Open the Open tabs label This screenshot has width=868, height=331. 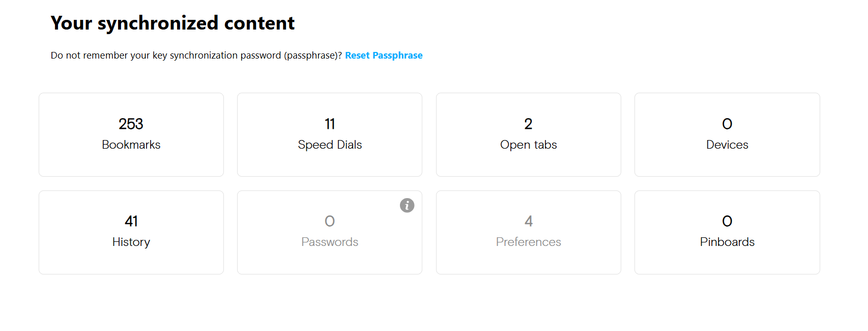coord(528,145)
